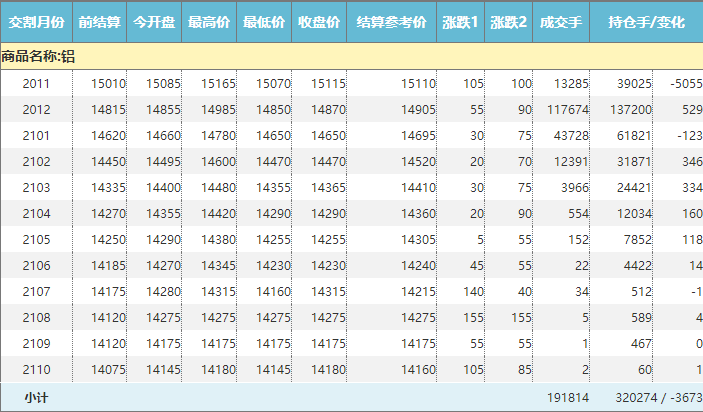Select the 持仓手/变化 column header
The width and height of the screenshot is (703, 412).
[x=646, y=22]
